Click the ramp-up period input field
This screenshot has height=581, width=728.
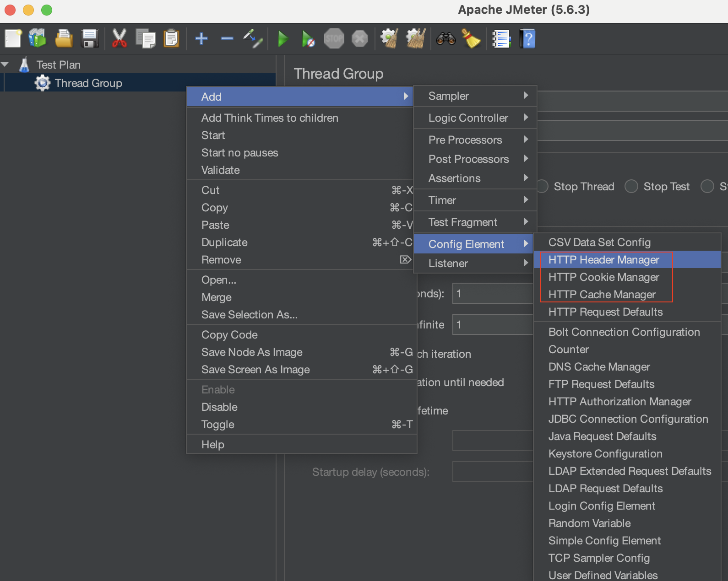493,293
